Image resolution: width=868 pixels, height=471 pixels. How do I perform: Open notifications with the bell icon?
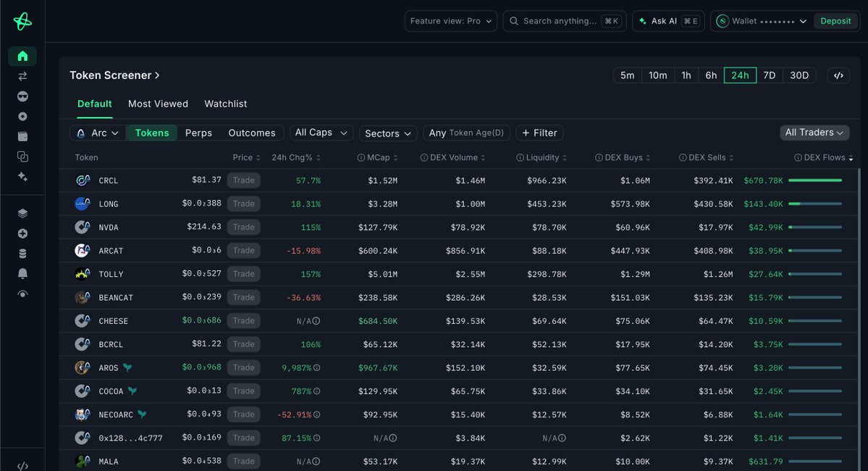[22, 274]
